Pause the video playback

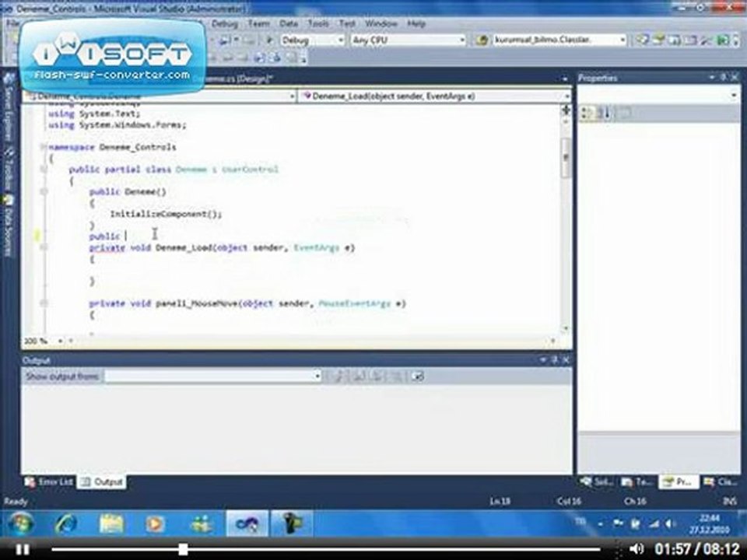23,550
